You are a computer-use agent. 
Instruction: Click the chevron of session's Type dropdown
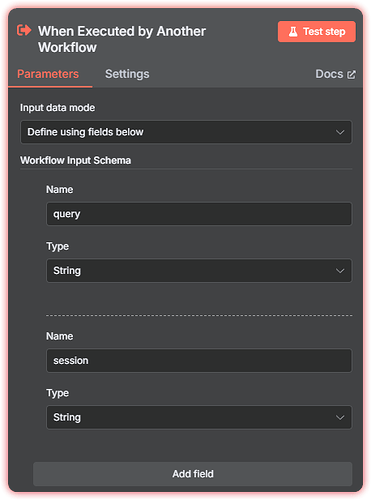coord(340,417)
